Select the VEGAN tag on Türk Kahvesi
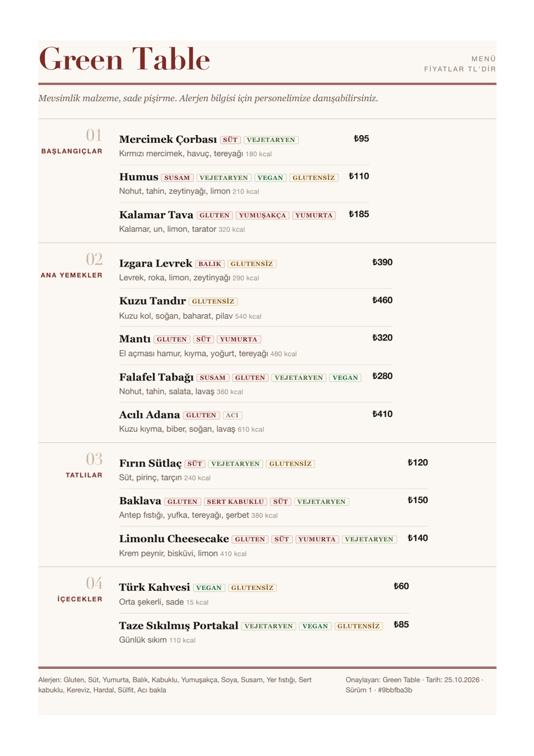The height and width of the screenshot is (756, 534). click(x=209, y=588)
